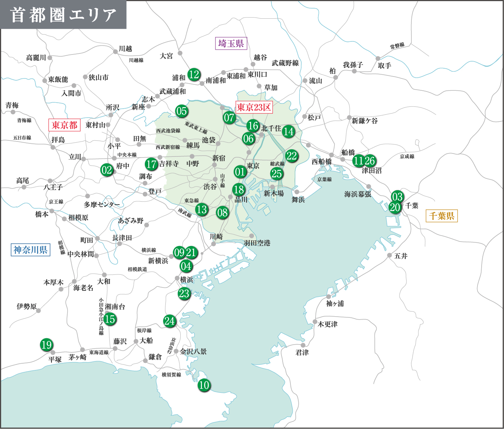Image resolution: width=504 pixels, height=429 pixels.
Task: Select the 我孫子 station label
Action: 353,65
